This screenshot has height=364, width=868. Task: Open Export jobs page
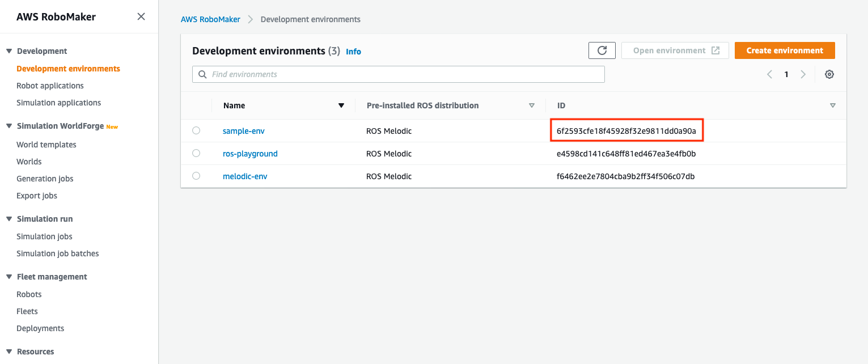(37, 196)
